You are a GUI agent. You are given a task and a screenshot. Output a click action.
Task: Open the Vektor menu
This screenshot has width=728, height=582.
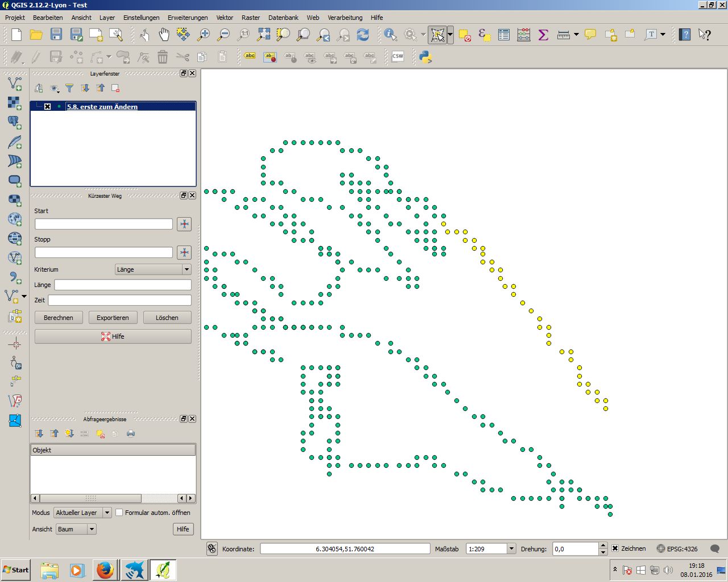tap(225, 18)
